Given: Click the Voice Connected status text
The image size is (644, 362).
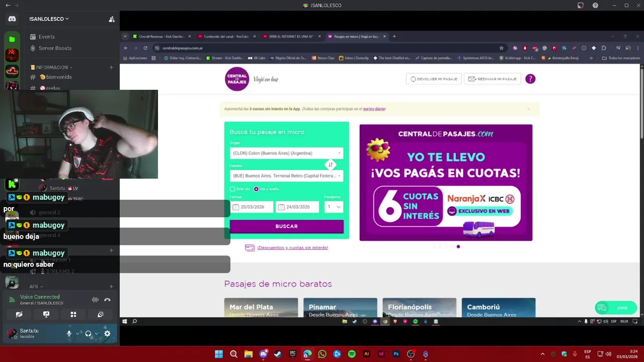Looking at the screenshot, I should click(40, 297).
